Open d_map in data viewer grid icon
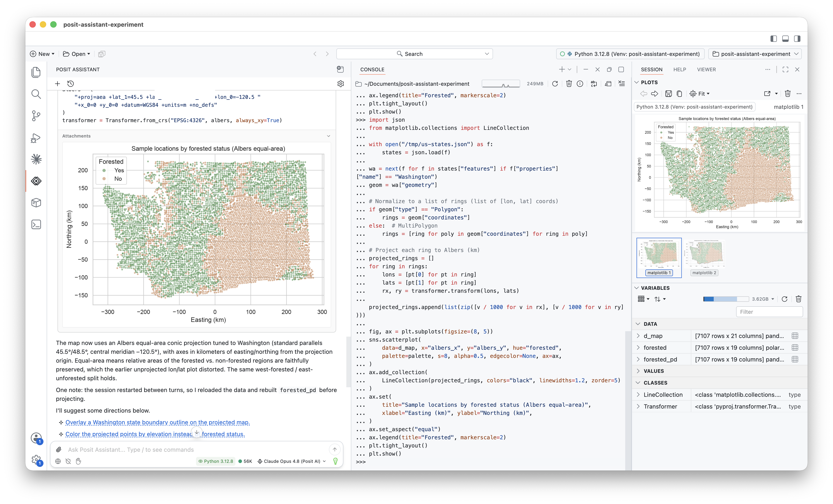Screen dimensions: 833x504 click(795, 336)
